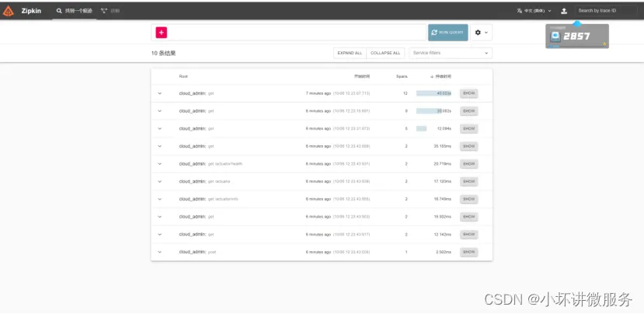644x314 pixels.
Task: Expand the cloud_admin post trace row
Action: click(x=160, y=252)
